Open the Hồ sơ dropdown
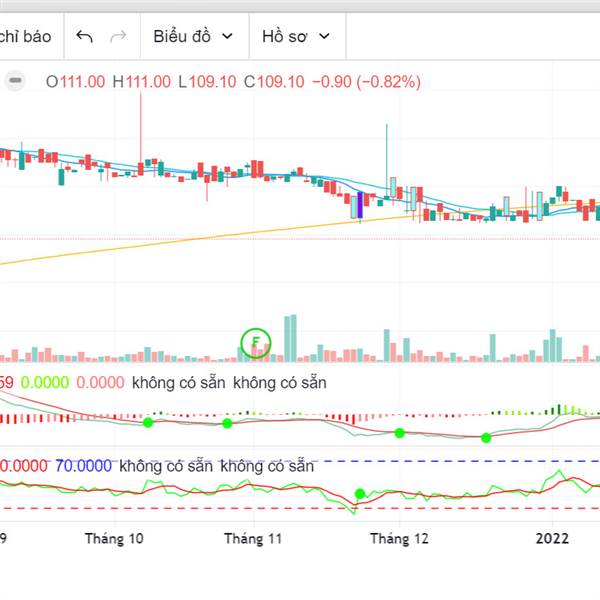600x600 pixels. 296,36
